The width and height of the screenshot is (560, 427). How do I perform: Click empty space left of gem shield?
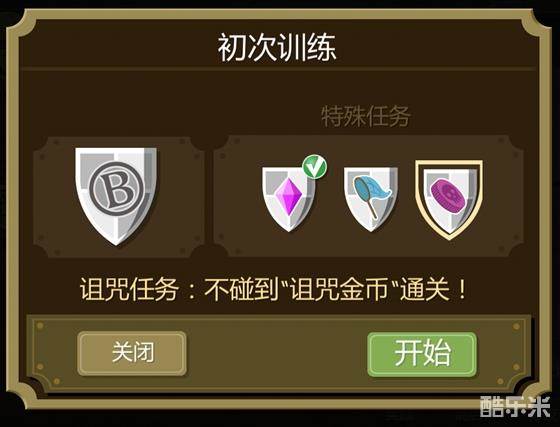click(x=239, y=196)
